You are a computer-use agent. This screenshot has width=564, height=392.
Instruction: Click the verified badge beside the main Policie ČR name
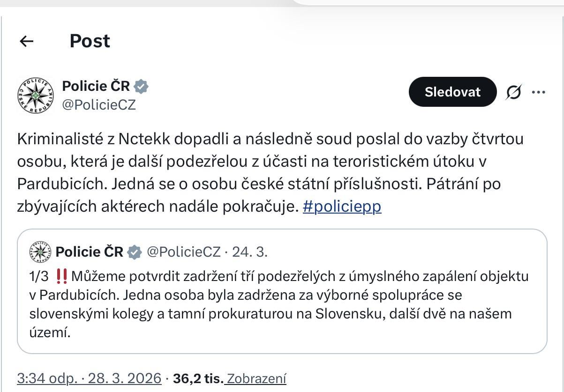click(x=141, y=86)
